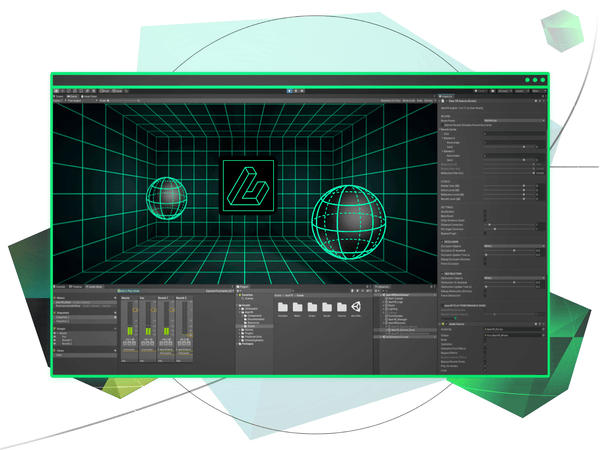Enable the Auralization checkbox
This screenshot has height=450, width=600.
(x=485, y=212)
